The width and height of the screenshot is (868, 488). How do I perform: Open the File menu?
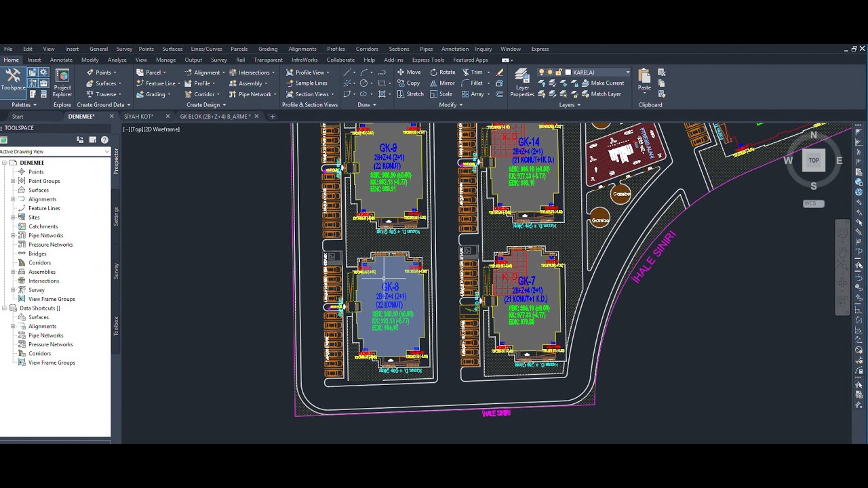(8, 49)
